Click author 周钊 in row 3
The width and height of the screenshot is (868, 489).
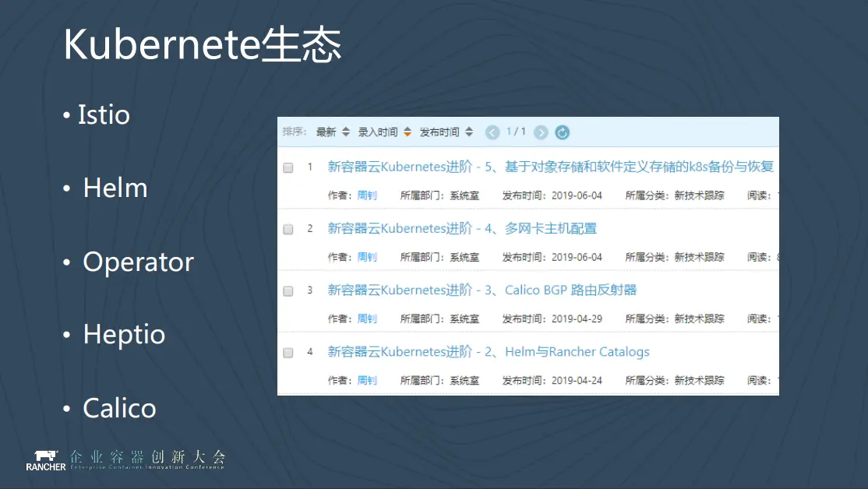(367, 318)
